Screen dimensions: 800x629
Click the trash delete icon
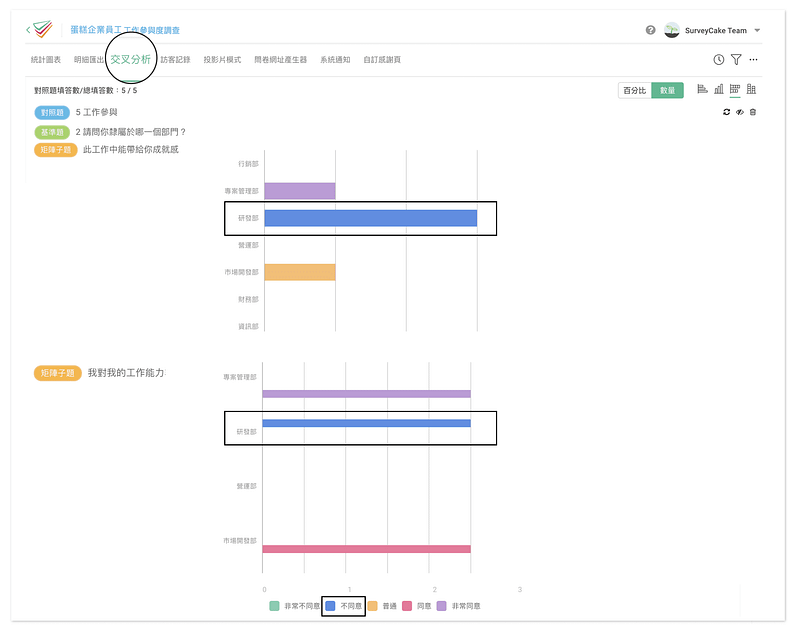[753, 112]
